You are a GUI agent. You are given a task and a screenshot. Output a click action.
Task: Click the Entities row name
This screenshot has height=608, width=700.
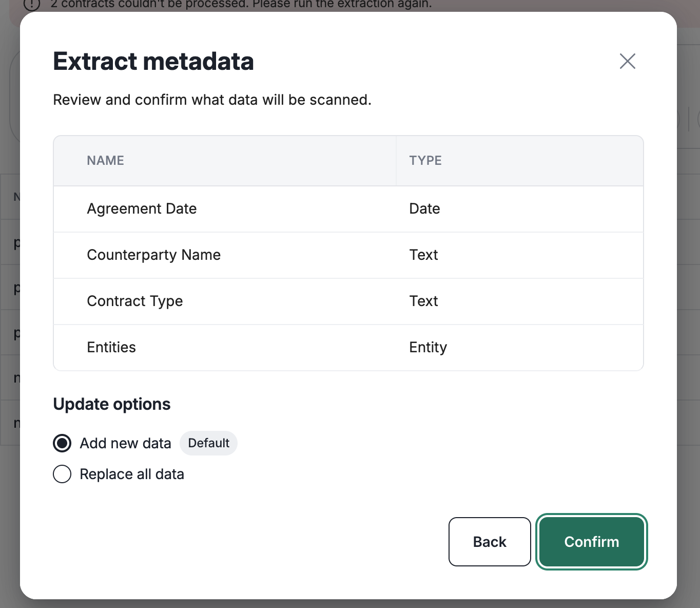tap(111, 348)
